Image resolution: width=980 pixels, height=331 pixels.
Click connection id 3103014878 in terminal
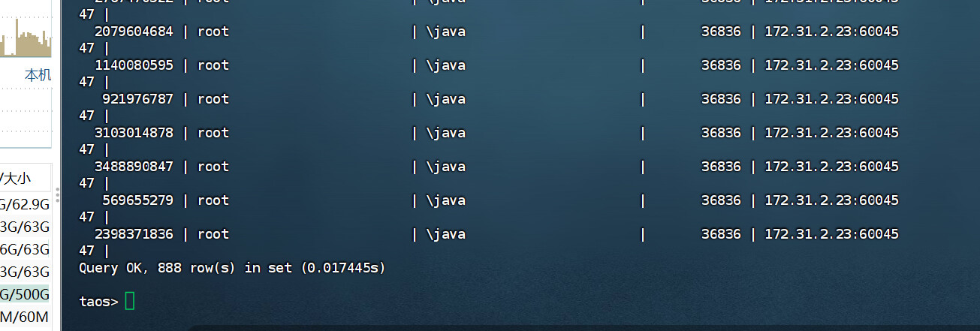pyautogui.click(x=134, y=133)
